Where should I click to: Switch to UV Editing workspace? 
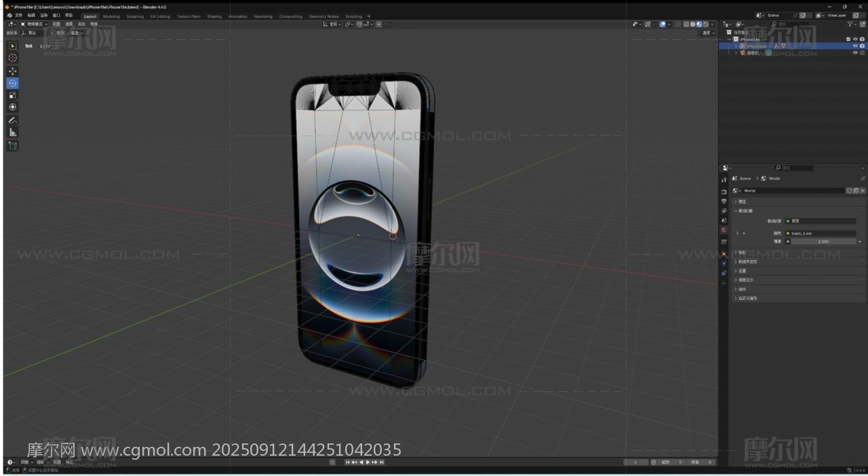coord(160,16)
